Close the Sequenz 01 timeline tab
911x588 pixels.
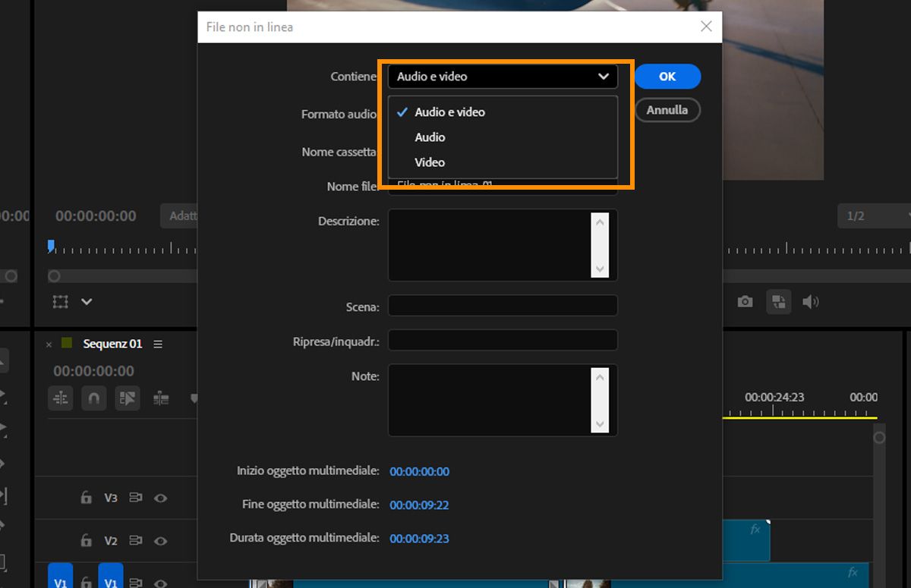coord(49,344)
